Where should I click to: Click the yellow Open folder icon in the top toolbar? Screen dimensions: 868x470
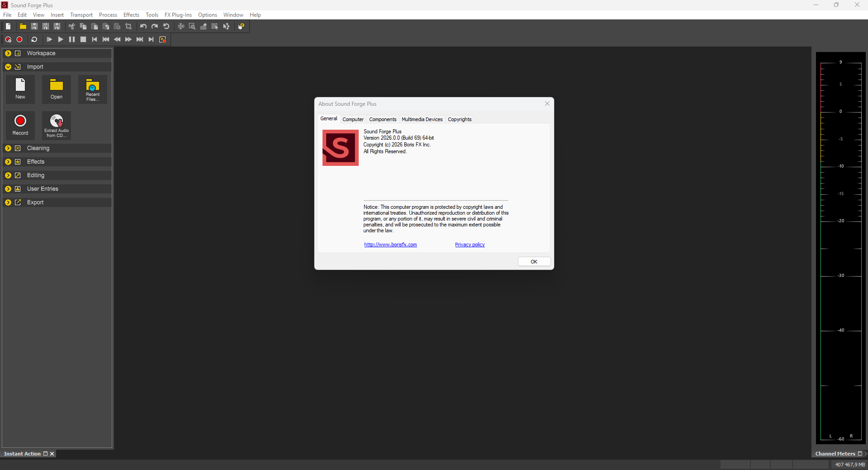(x=23, y=26)
